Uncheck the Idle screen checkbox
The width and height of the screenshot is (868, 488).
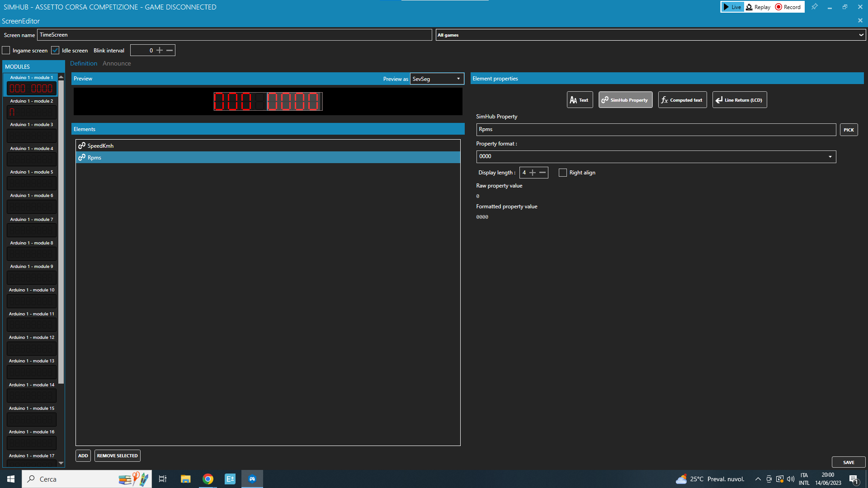tap(55, 50)
